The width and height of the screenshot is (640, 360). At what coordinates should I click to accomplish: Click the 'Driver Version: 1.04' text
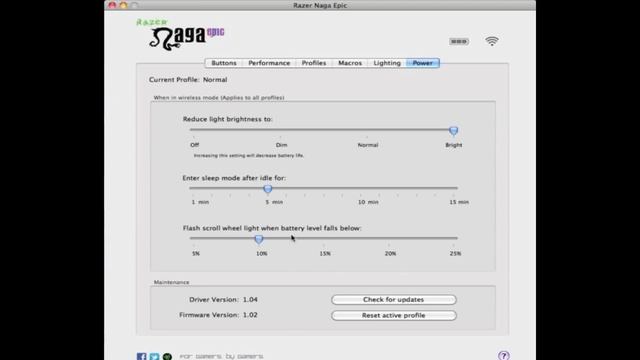point(223,300)
